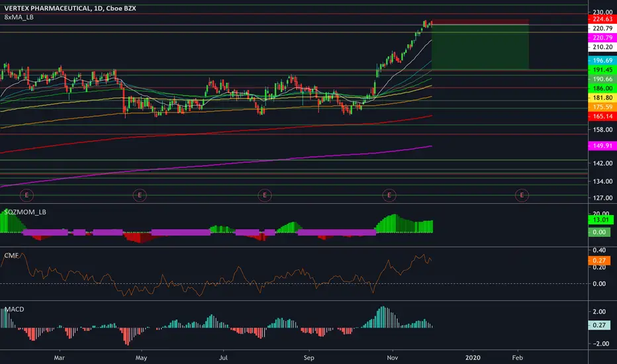This screenshot has height=364, width=617.
Task: Click the magenta 149.91 price label
Action: pos(602,146)
